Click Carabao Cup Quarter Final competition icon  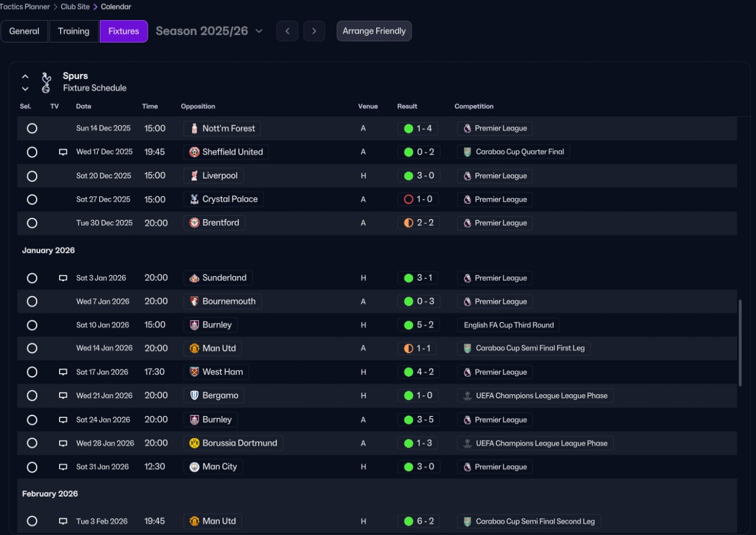[x=467, y=152]
